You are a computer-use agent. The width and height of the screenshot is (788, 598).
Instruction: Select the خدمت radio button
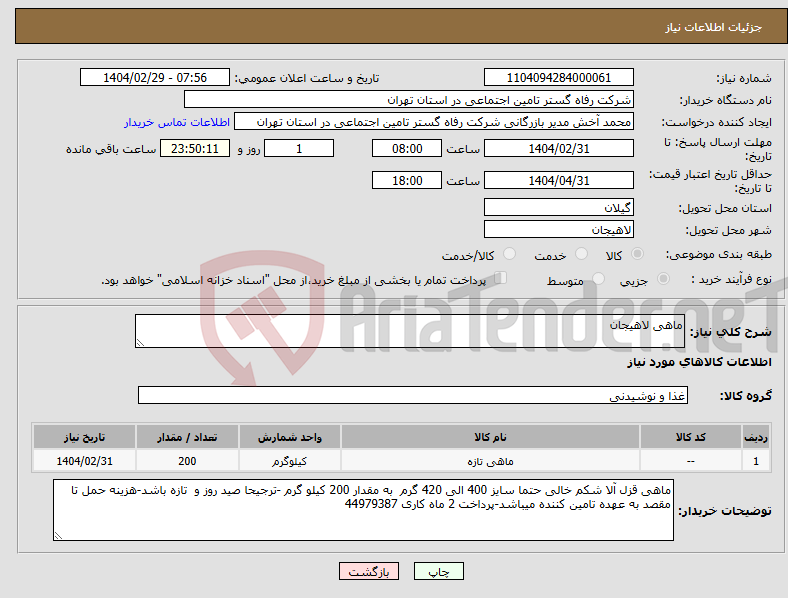pyautogui.click(x=581, y=254)
